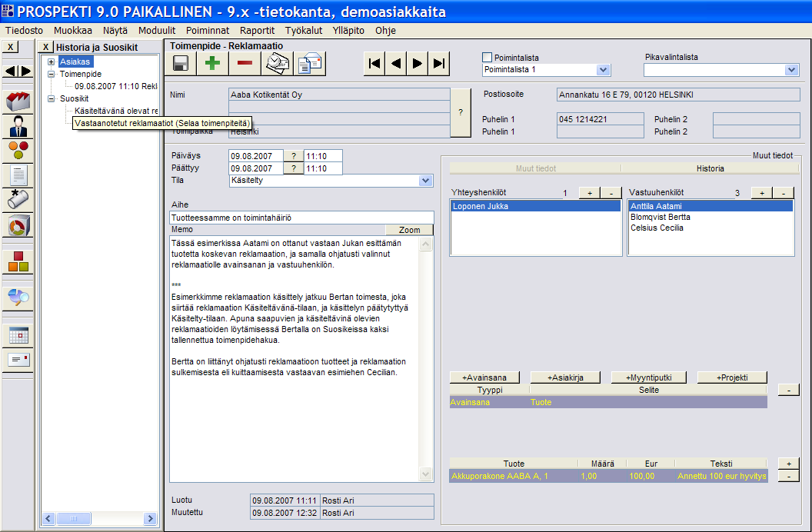Open the document and letter icon
Screen dimensions: 812x532
click(x=310, y=63)
